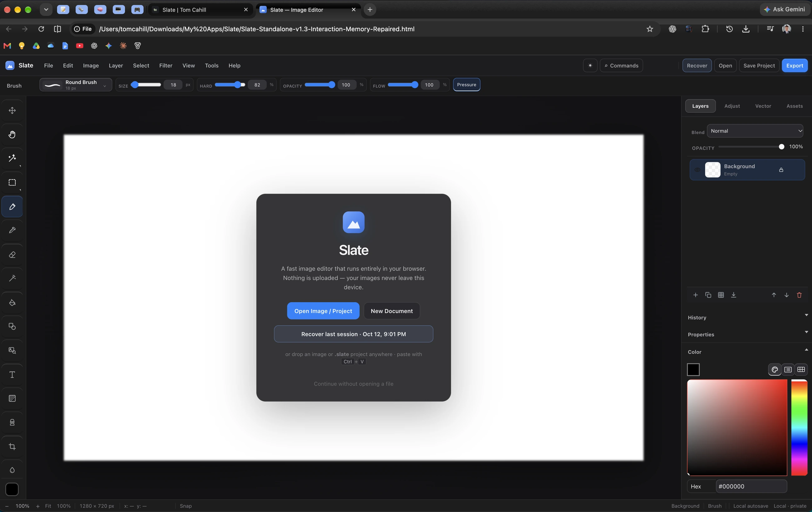Switch color panel to palette picker view
Viewport: 812px width, 512px height.
tap(775, 370)
